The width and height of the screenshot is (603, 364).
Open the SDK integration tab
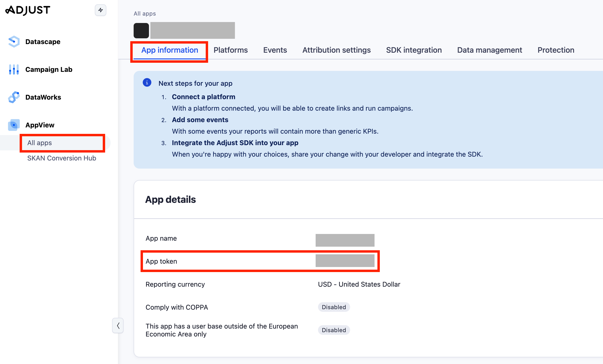pos(414,50)
